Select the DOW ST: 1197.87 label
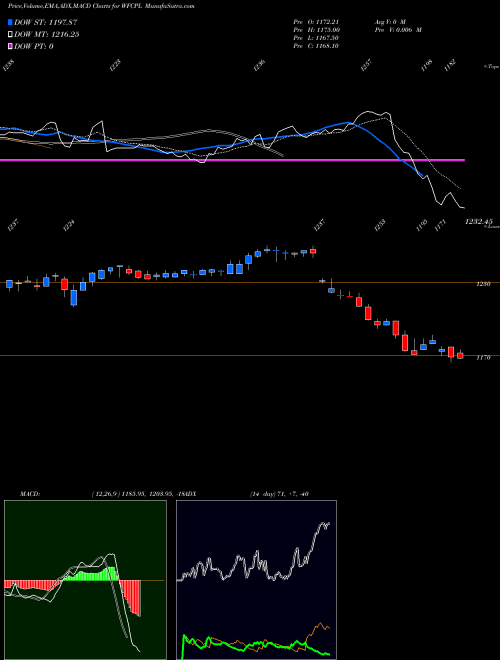 coord(46,22)
